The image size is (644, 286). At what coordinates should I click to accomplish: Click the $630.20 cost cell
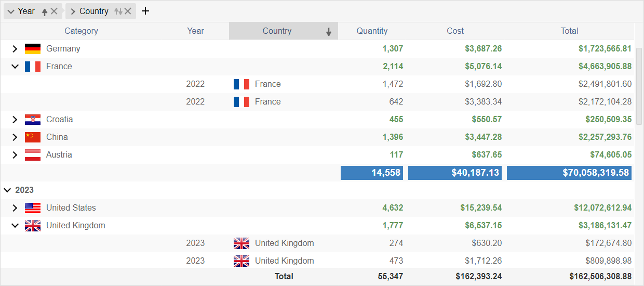[487, 243]
